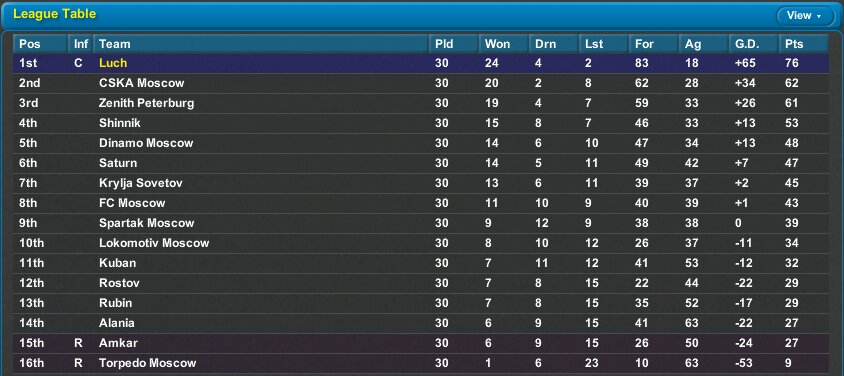Screen dimensions: 844x376
Task: Open the Luch team link
Action: (x=113, y=63)
